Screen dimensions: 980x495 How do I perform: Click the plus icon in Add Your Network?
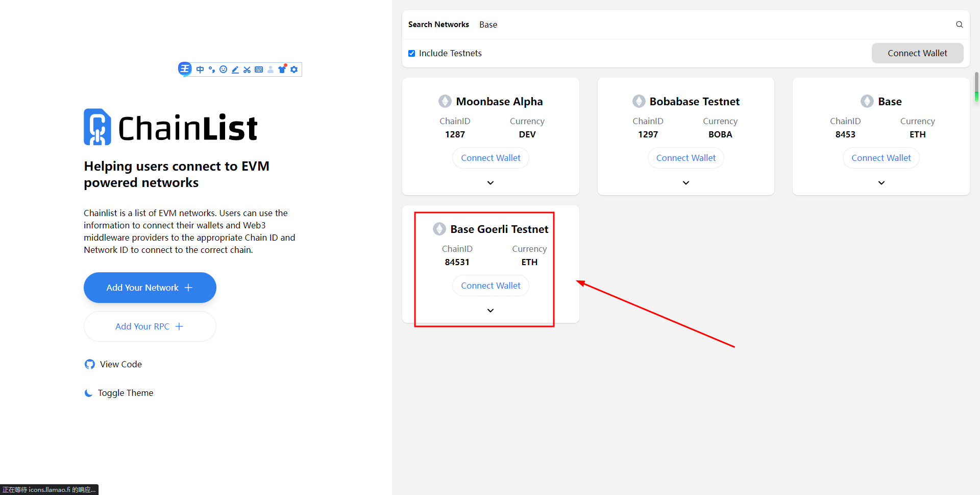click(188, 288)
